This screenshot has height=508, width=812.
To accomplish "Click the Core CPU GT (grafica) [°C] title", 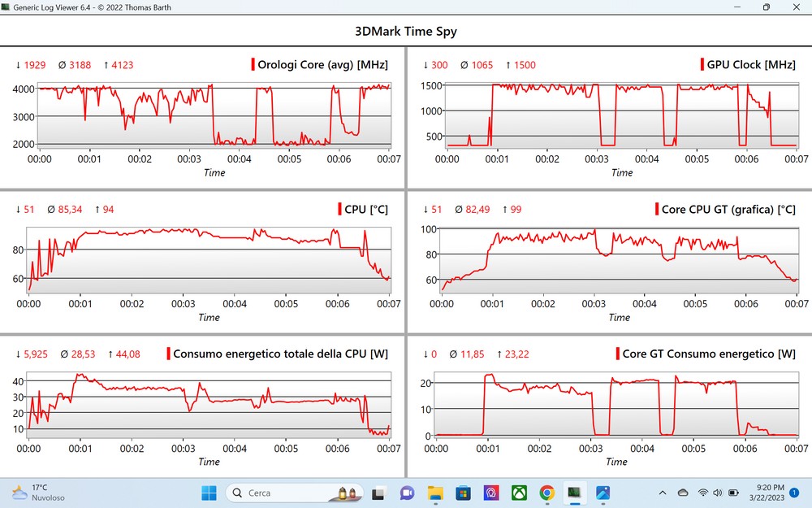I will point(728,210).
